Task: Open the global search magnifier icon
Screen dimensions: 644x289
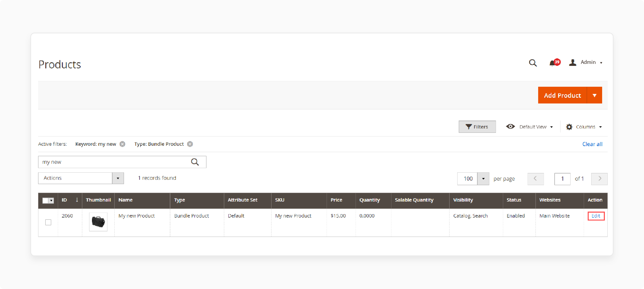Action: pos(533,63)
